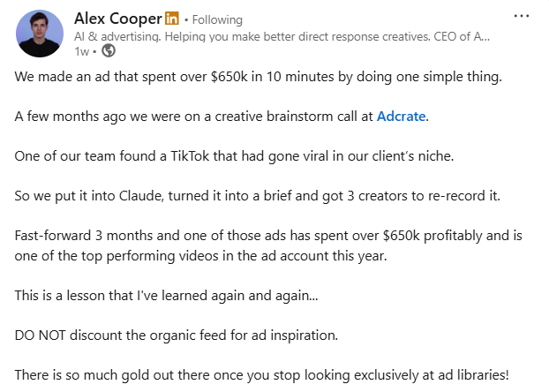Click the LinkedIn gold badge icon

[x=171, y=19]
